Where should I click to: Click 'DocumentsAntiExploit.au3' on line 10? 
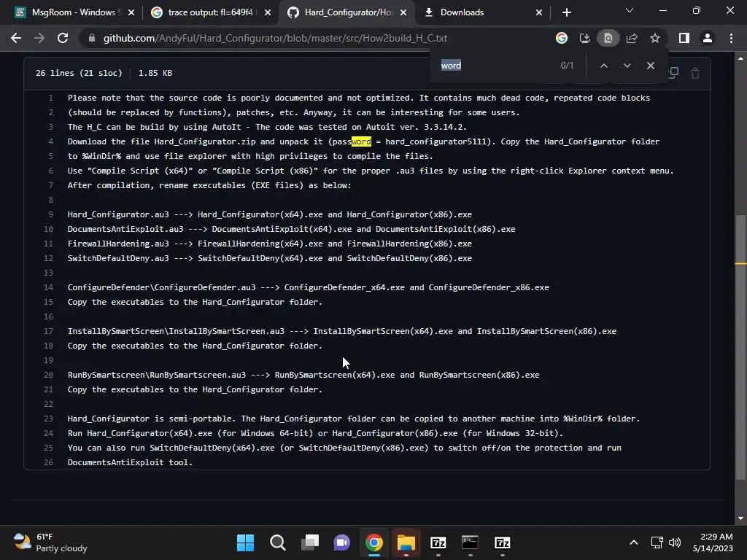click(125, 229)
